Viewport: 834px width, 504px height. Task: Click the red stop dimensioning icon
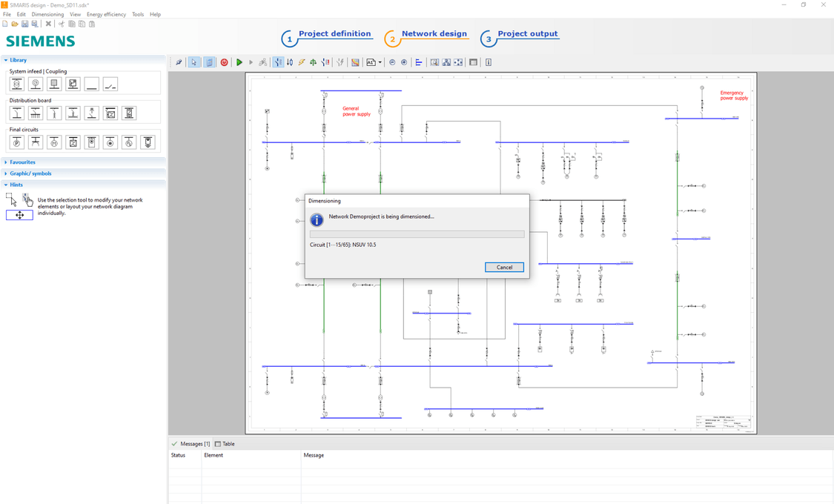[224, 62]
